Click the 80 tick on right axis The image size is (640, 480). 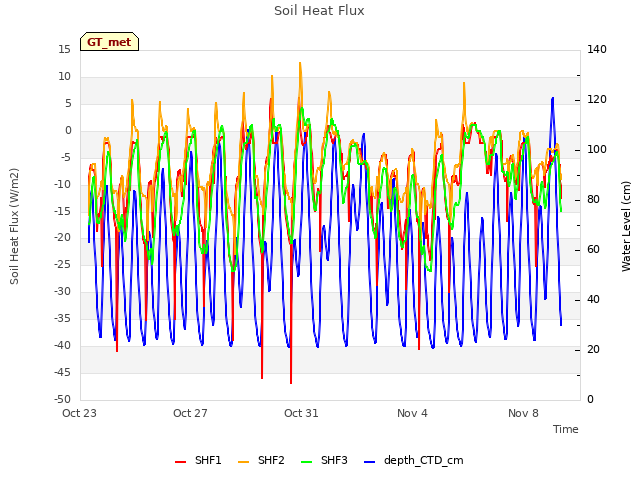[593, 200]
